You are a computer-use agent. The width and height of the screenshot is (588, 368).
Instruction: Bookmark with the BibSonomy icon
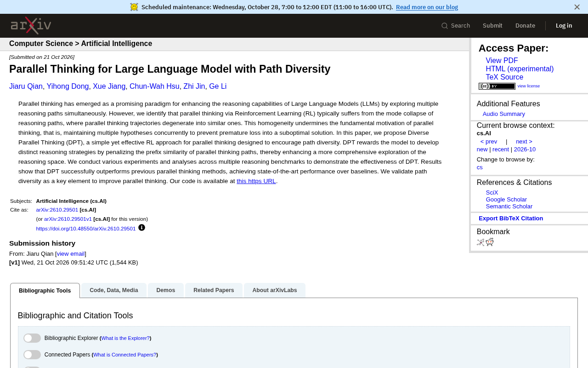click(x=481, y=242)
